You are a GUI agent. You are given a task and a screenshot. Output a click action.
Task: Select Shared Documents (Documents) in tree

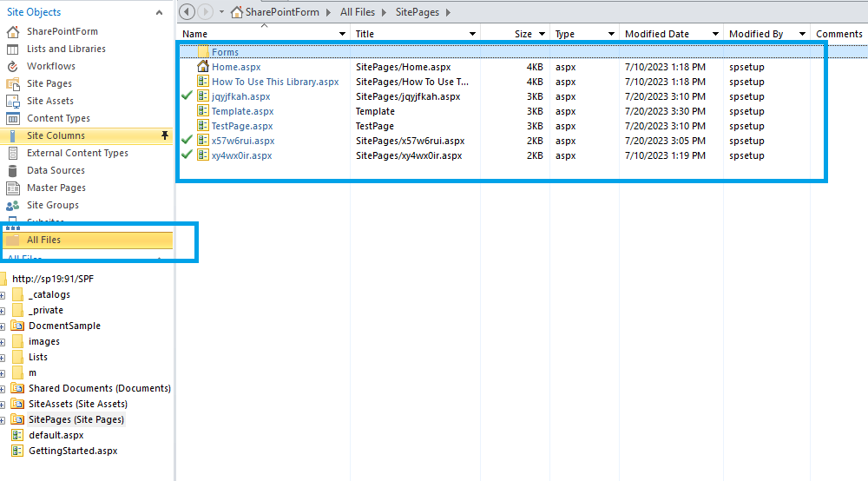click(x=100, y=389)
